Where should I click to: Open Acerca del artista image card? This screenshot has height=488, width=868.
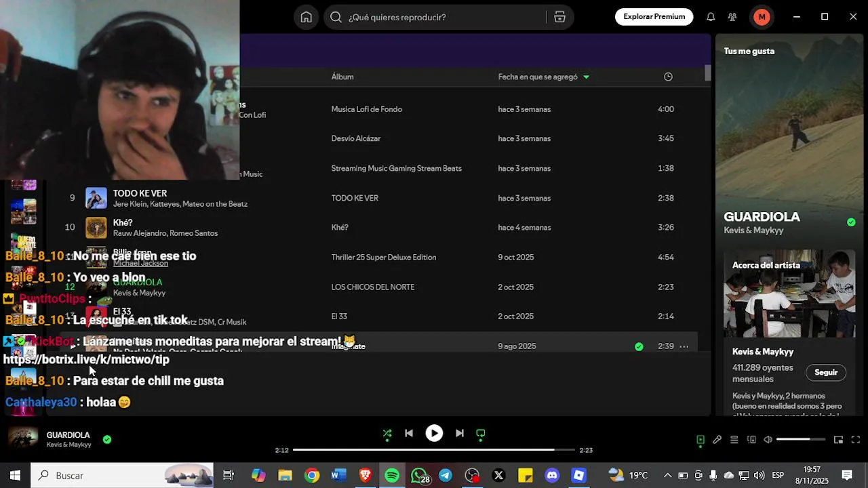pos(789,294)
